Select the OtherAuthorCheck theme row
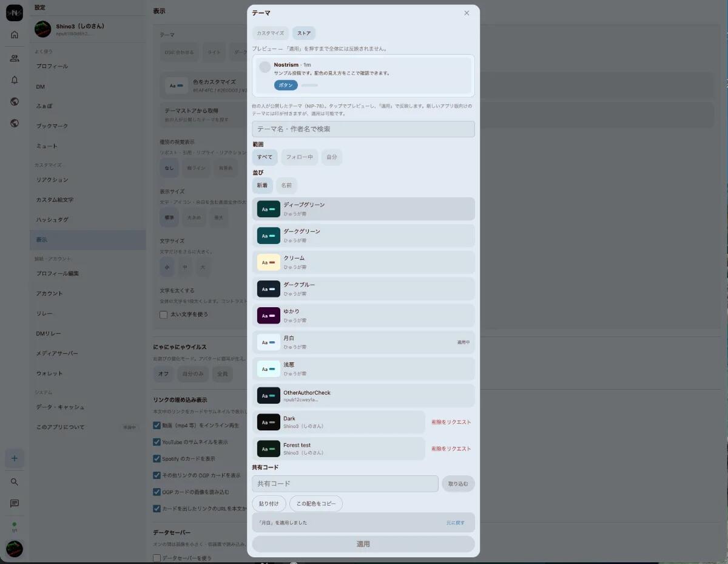 [363, 396]
